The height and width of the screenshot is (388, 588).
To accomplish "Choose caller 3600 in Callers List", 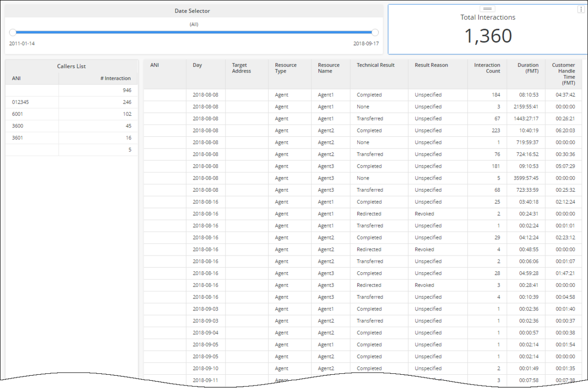I will [x=72, y=126].
